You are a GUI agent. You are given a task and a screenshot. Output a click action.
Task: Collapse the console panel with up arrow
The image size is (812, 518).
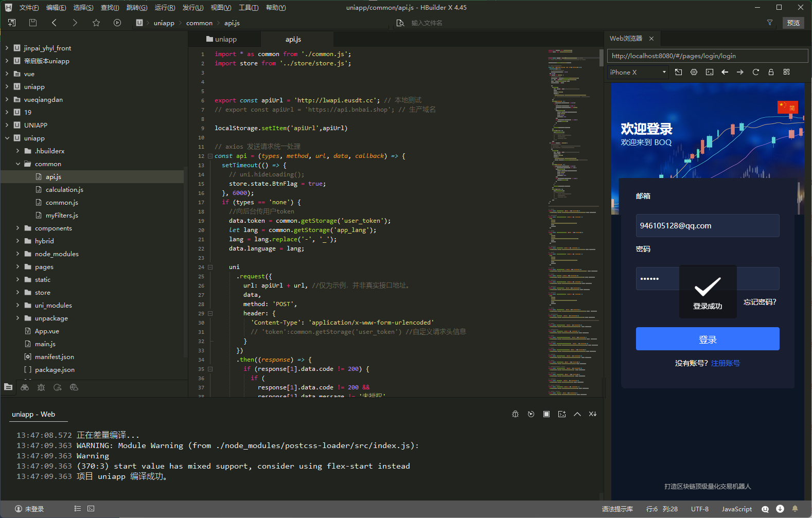577,414
